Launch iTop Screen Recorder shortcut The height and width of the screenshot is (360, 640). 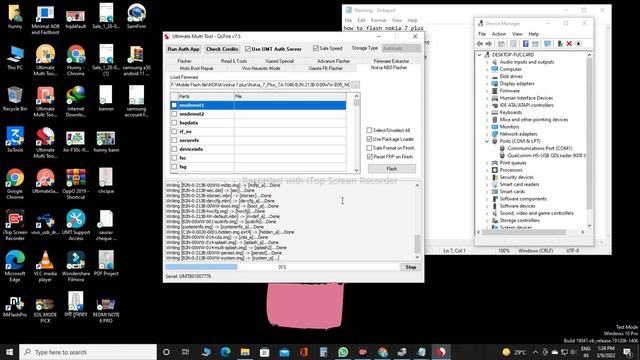(x=15, y=225)
